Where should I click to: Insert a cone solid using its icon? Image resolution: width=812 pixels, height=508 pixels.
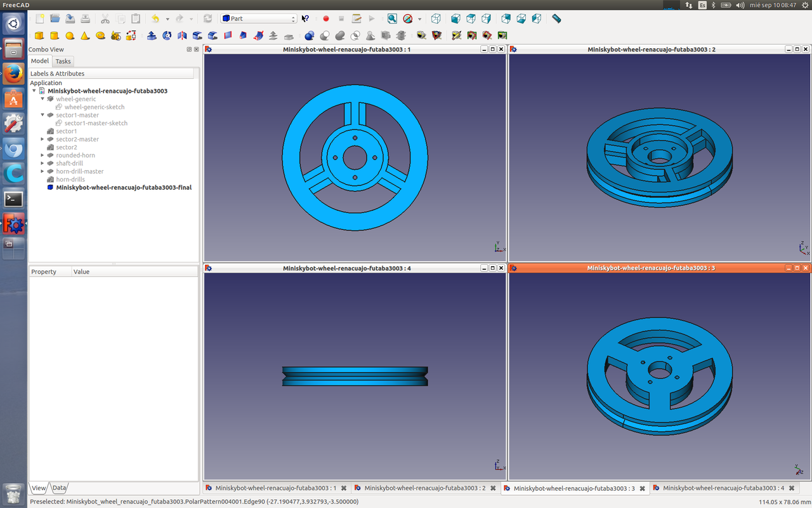(x=85, y=36)
